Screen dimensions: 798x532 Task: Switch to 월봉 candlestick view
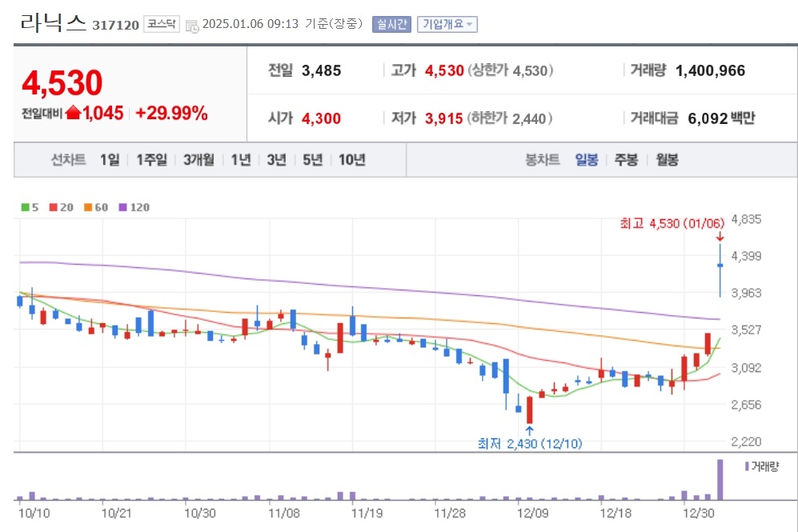[667, 160]
